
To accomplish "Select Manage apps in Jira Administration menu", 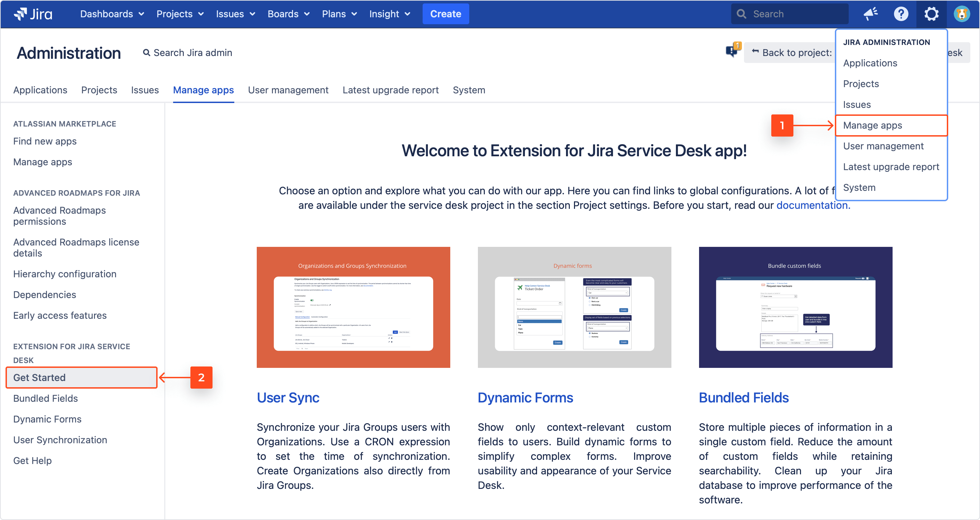I will (x=872, y=125).
